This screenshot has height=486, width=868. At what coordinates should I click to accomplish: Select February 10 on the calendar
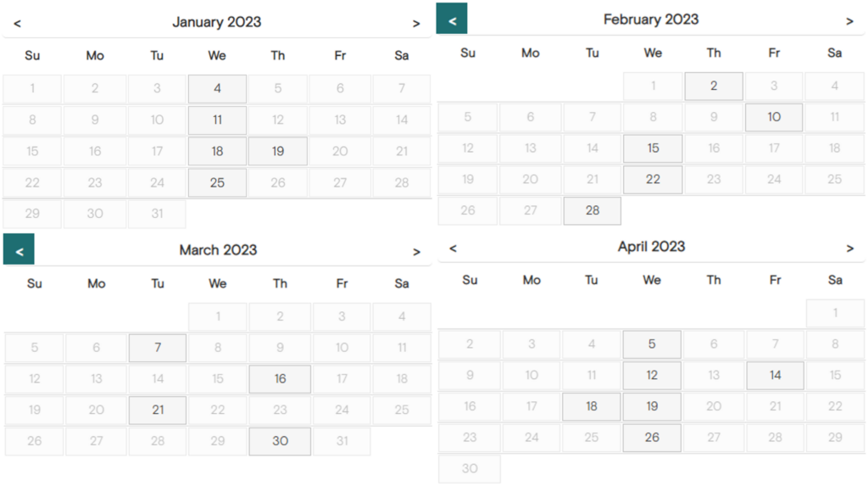(x=774, y=117)
